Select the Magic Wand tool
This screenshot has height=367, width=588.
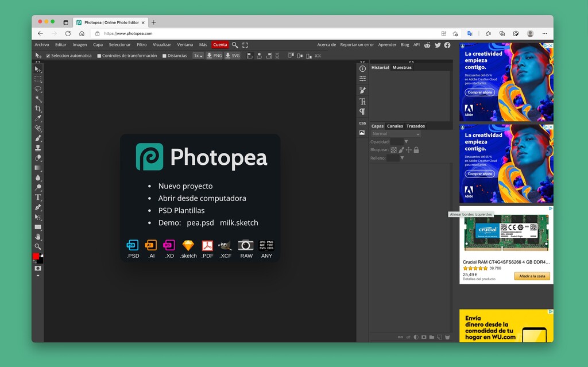coord(38,99)
